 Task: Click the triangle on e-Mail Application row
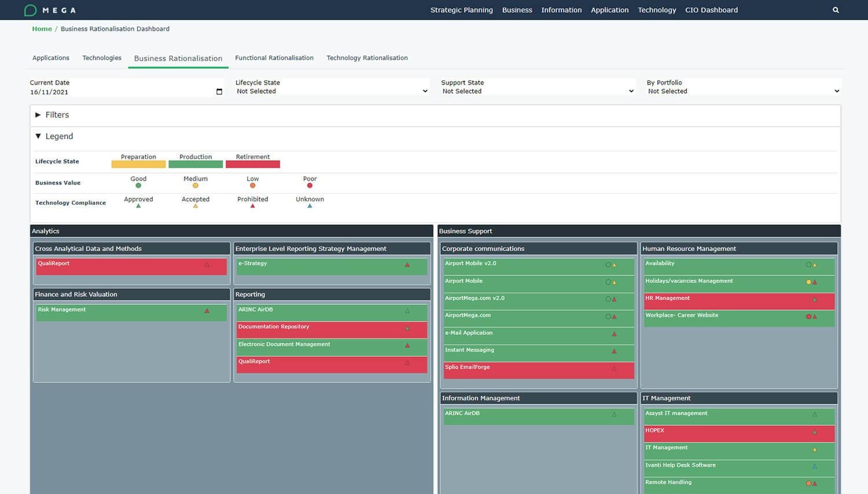pyautogui.click(x=614, y=334)
